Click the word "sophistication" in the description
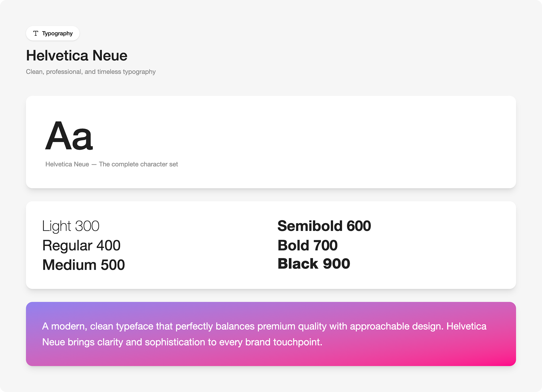Image resolution: width=542 pixels, height=392 pixels. 175,342
